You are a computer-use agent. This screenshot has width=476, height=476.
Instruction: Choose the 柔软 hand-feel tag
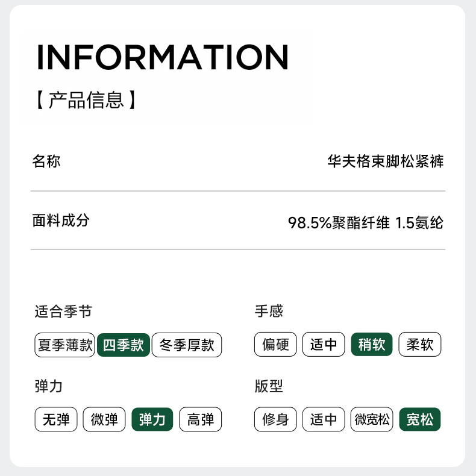point(420,345)
